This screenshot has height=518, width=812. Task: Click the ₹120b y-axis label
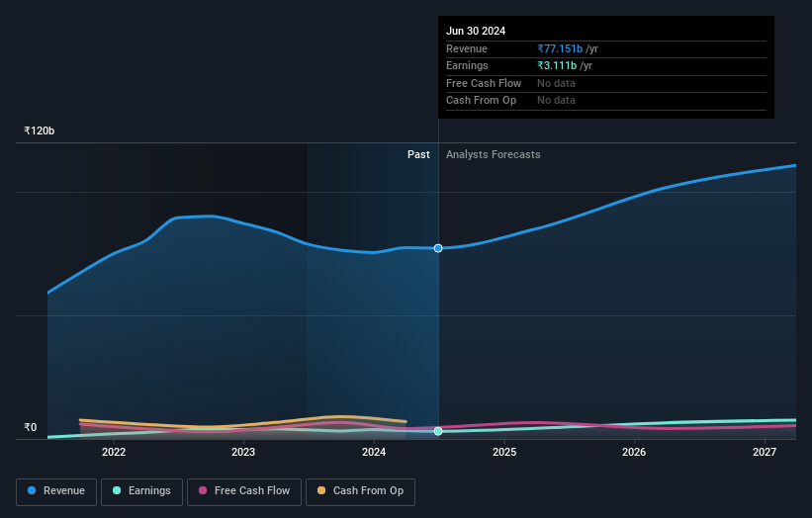click(40, 130)
